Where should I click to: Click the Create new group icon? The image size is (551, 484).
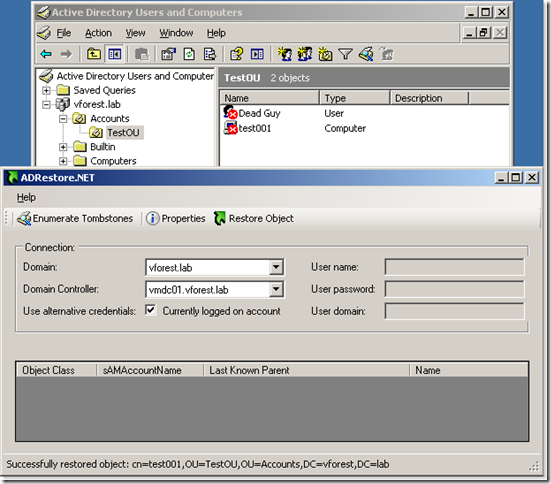pyautogui.click(x=305, y=54)
